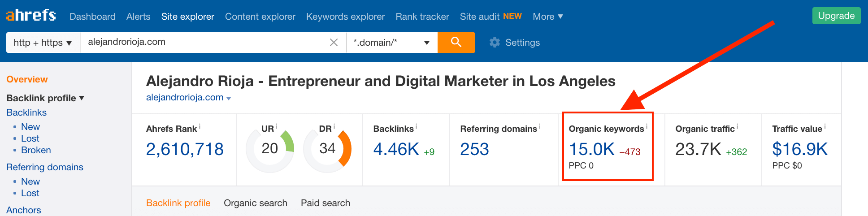Screen dimensions: 868x216
Task: Click the Organic traffic value 23.7K
Action: pyautogui.click(x=699, y=149)
